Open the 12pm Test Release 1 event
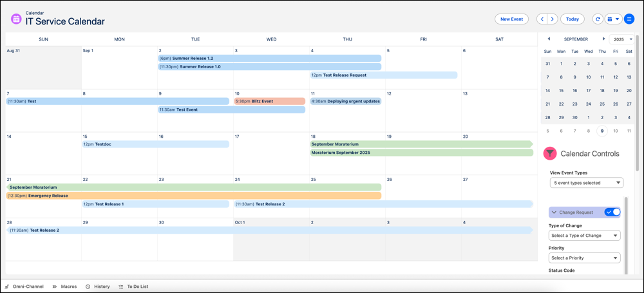 coord(156,204)
